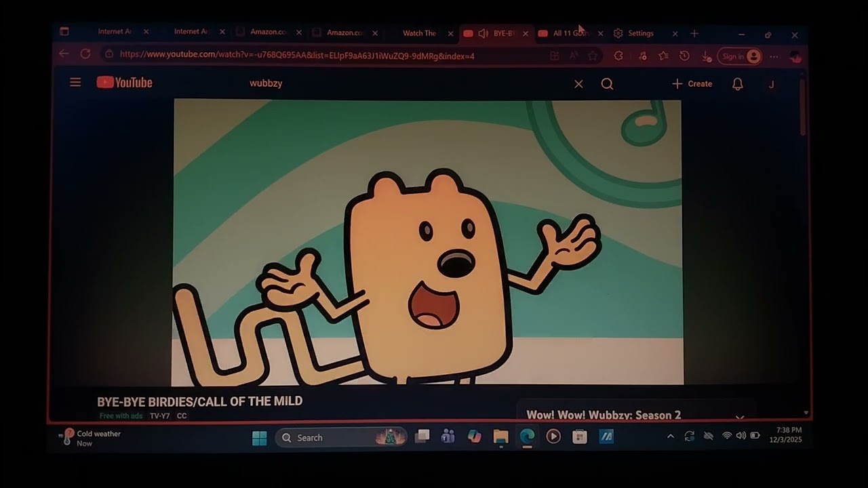The width and height of the screenshot is (868, 488).
Task: Refresh the current page
Action: click(85, 54)
